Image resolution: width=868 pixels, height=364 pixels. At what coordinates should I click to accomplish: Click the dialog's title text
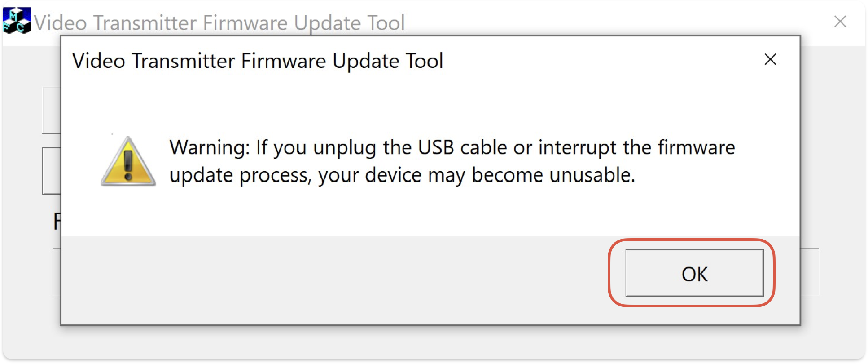coord(258,61)
